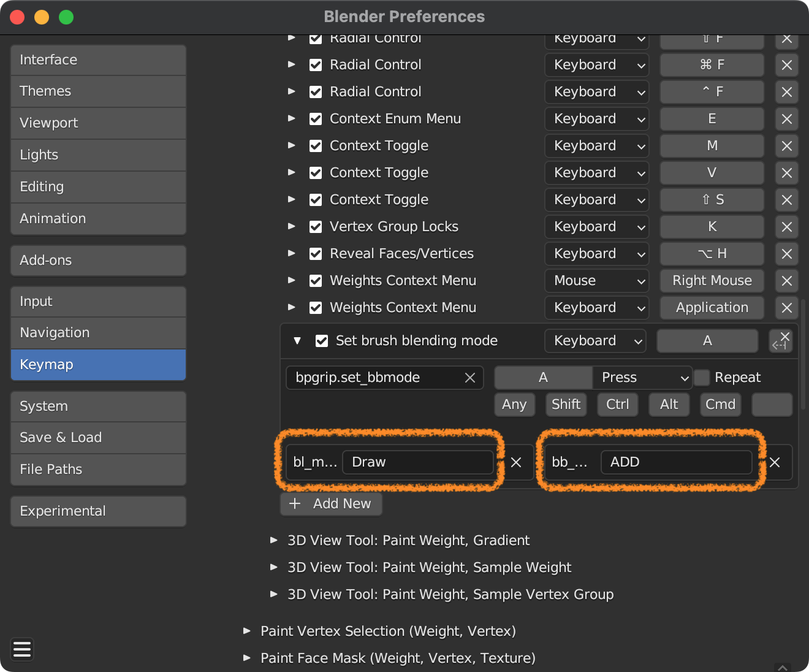Disable the Set brush blending mode checkbox
This screenshot has width=809, height=672.
click(322, 341)
